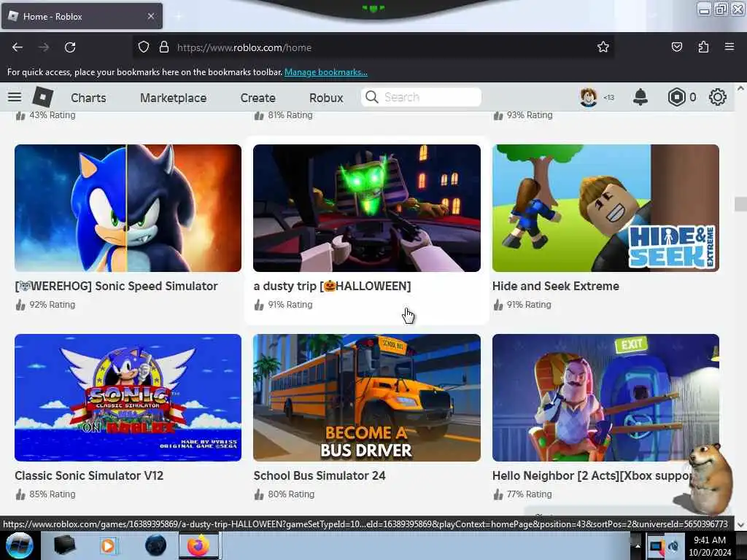Click the Hello Neighbor thumbnail
This screenshot has height=560, width=747.
605,397
